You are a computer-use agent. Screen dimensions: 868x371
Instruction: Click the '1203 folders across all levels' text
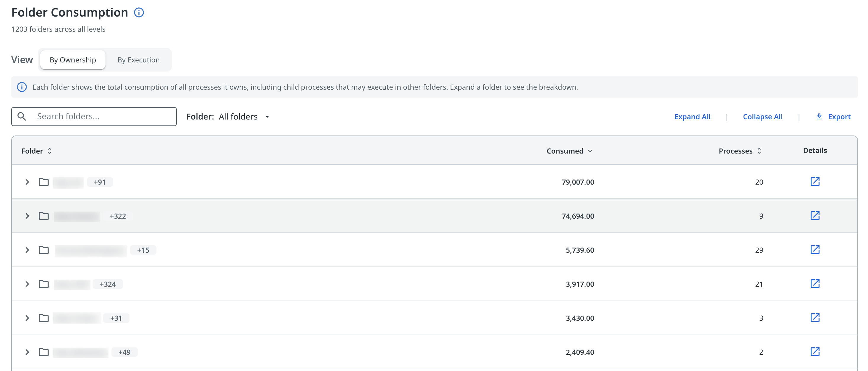click(x=58, y=29)
